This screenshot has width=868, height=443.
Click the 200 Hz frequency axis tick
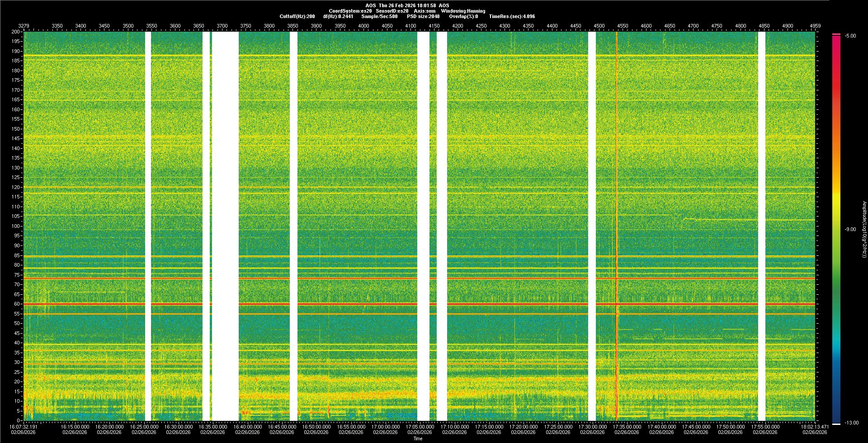click(16, 32)
